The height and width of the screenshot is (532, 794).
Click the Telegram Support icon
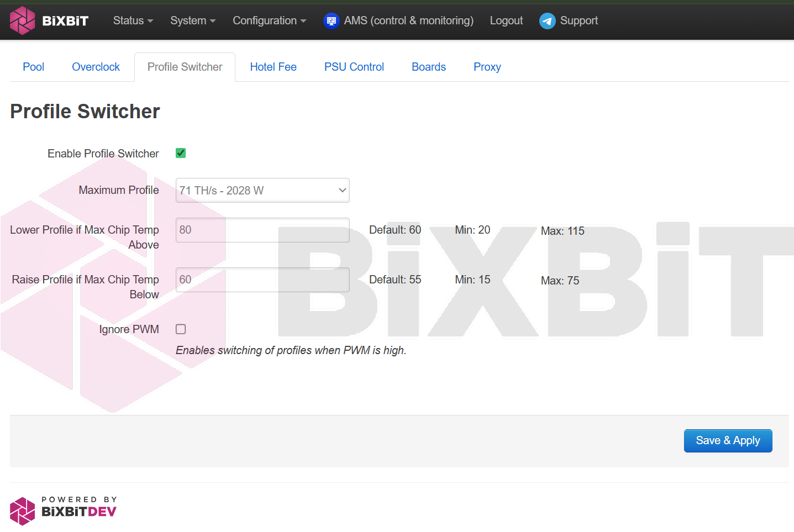[547, 21]
